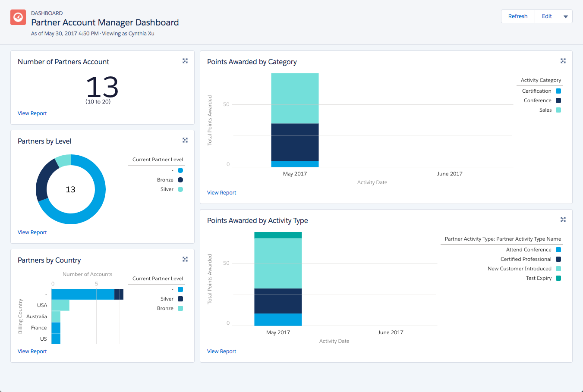This screenshot has height=392, width=583.
Task: Toggle the Sales series in the category legend
Action: click(x=559, y=110)
